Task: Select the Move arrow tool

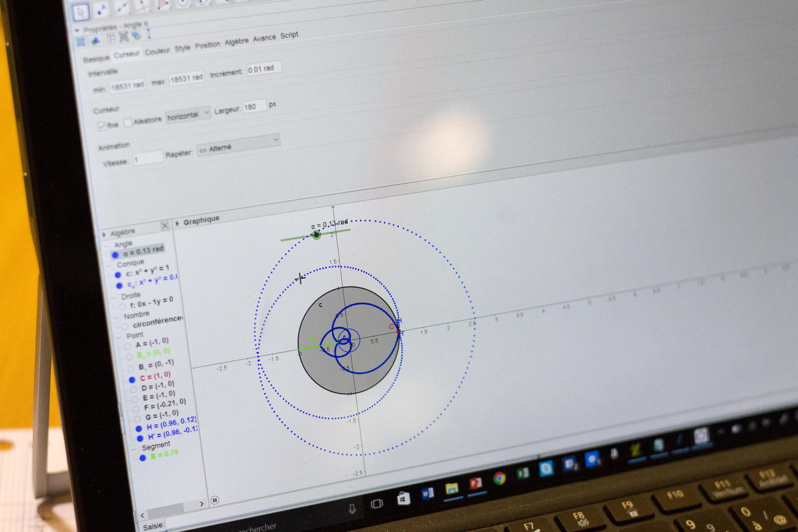Action: (x=81, y=12)
